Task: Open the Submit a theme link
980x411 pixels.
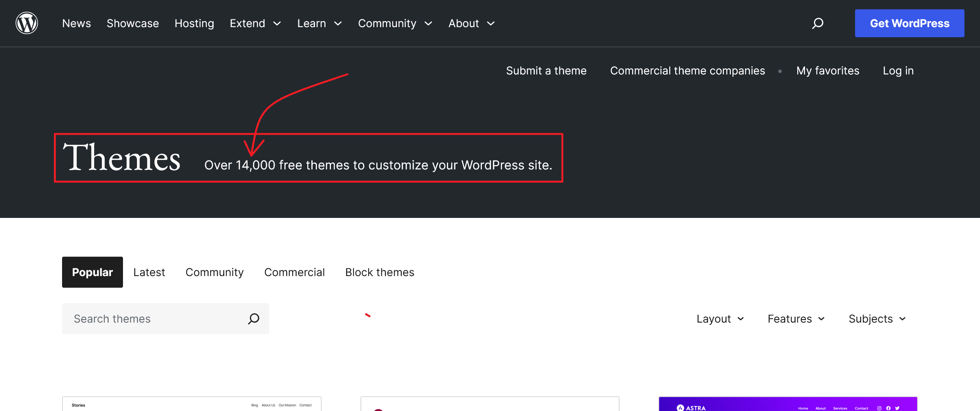Action: (546, 71)
